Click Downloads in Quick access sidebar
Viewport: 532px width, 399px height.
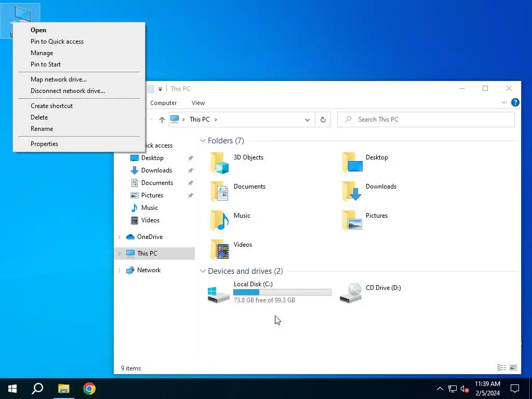pos(156,170)
